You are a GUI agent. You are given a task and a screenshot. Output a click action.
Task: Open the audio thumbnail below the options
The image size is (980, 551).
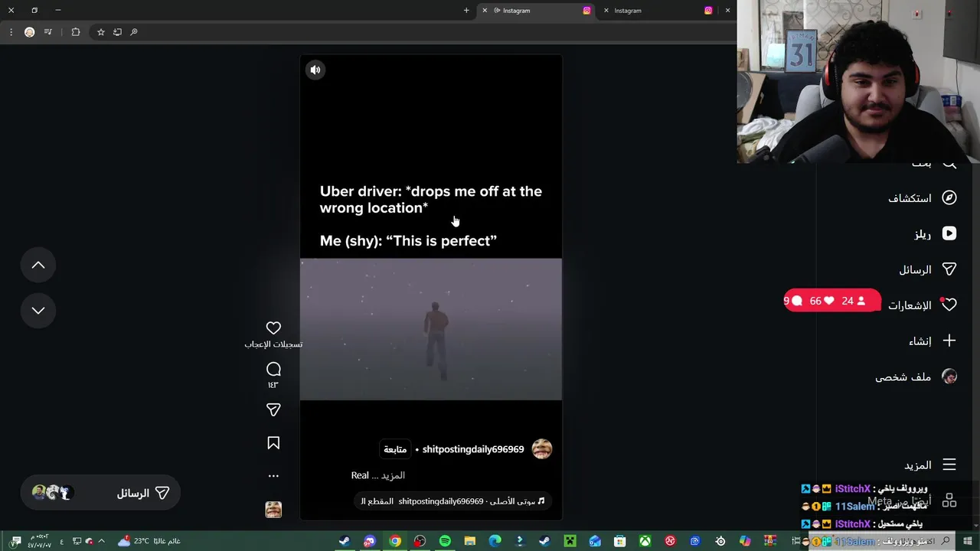[273, 510]
